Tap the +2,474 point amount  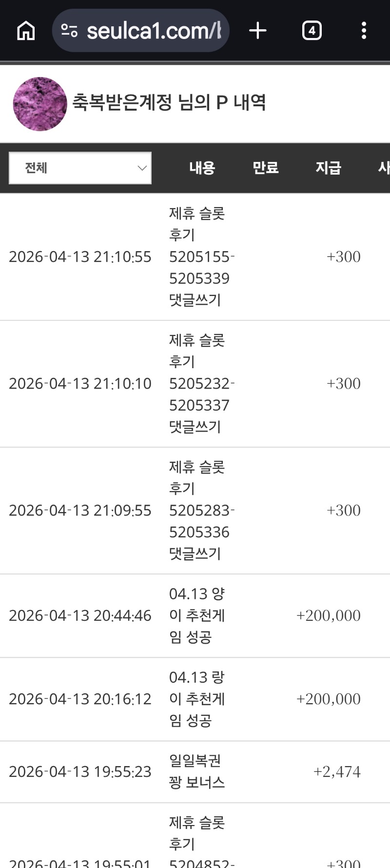337,772
